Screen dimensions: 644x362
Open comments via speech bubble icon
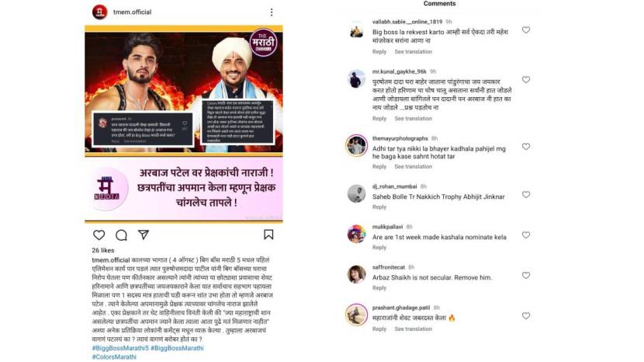[121, 235]
